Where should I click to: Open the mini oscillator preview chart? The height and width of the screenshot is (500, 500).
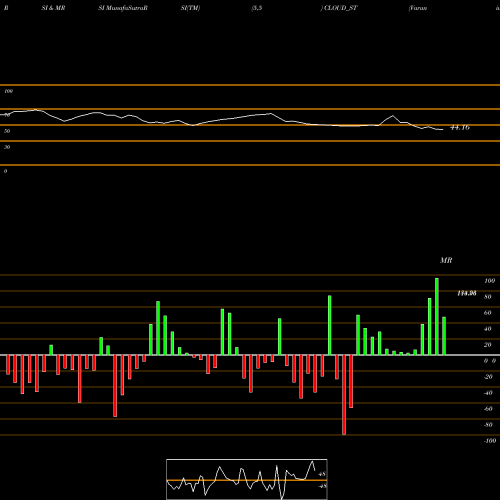tap(247, 479)
